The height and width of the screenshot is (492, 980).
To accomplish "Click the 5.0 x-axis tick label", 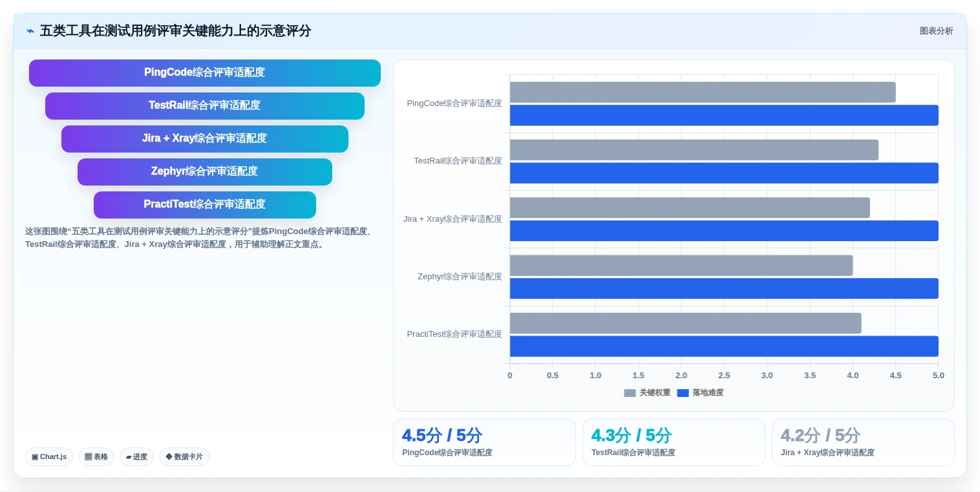I will coord(938,376).
